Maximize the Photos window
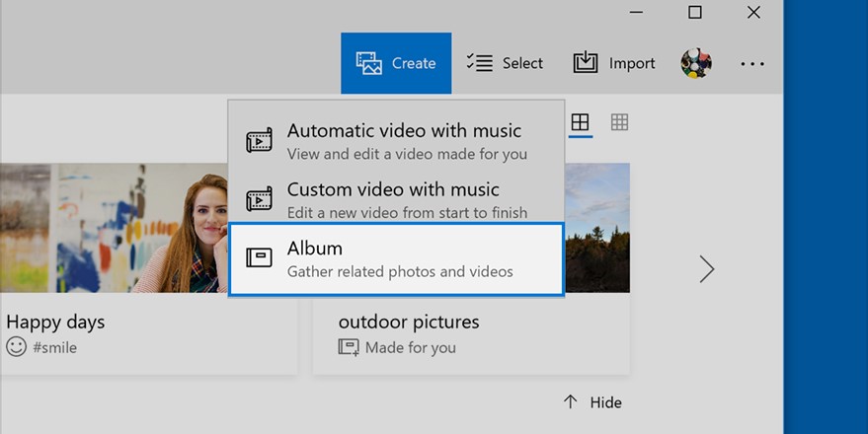The image size is (868, 434). click(695, 12)
